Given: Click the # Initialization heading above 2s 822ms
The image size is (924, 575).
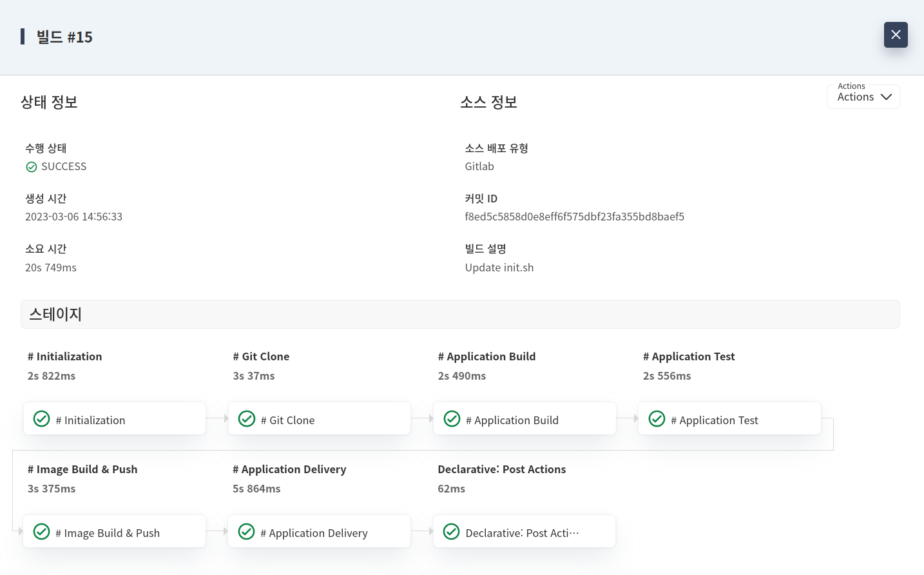Looking at the screenshot, I should [x=65, y=356].
